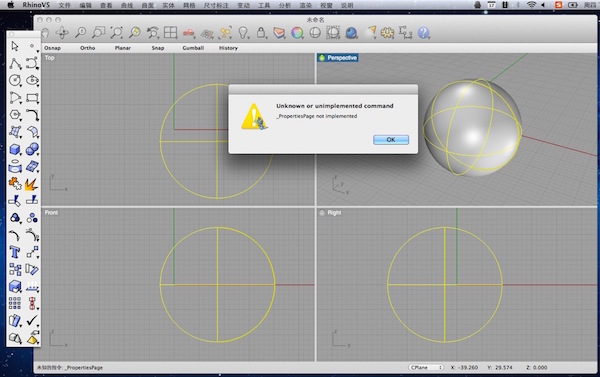Viewport: 600px width, 377px height.
Task: Open the color wheel materials icon
Action: pos(297,33)
